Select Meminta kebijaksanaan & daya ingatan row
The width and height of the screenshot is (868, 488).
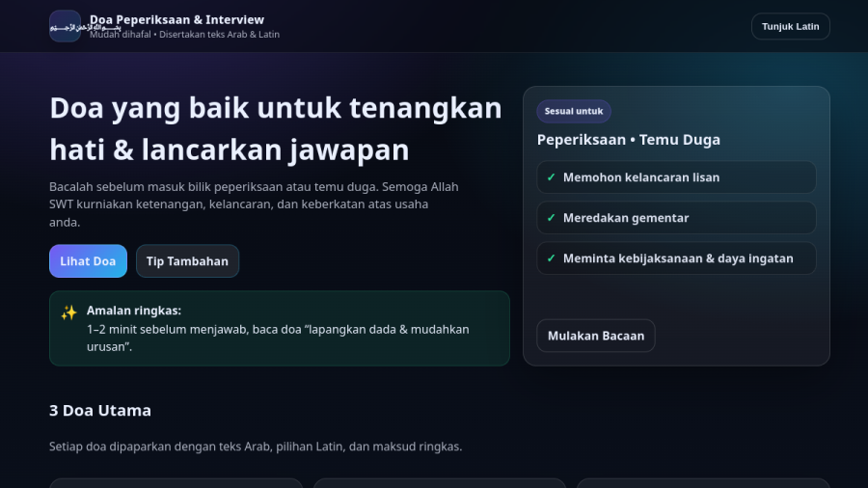tap(676, 258)
